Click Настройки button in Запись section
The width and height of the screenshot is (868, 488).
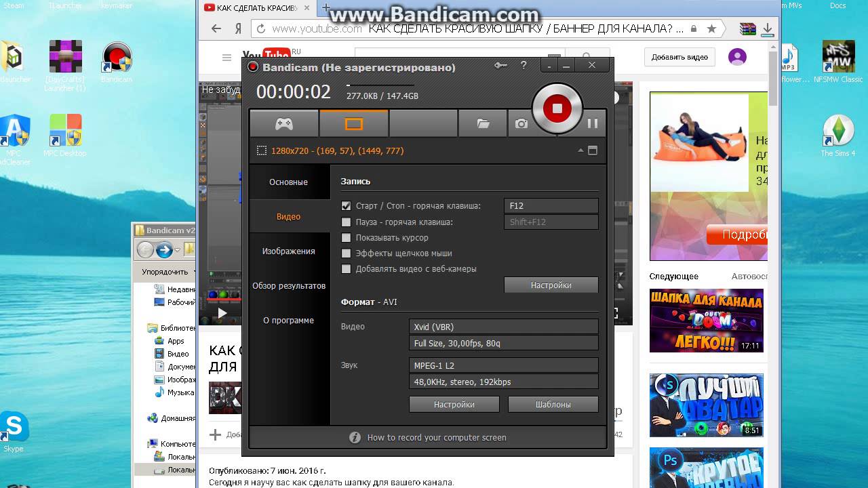(x=551, y=285)
